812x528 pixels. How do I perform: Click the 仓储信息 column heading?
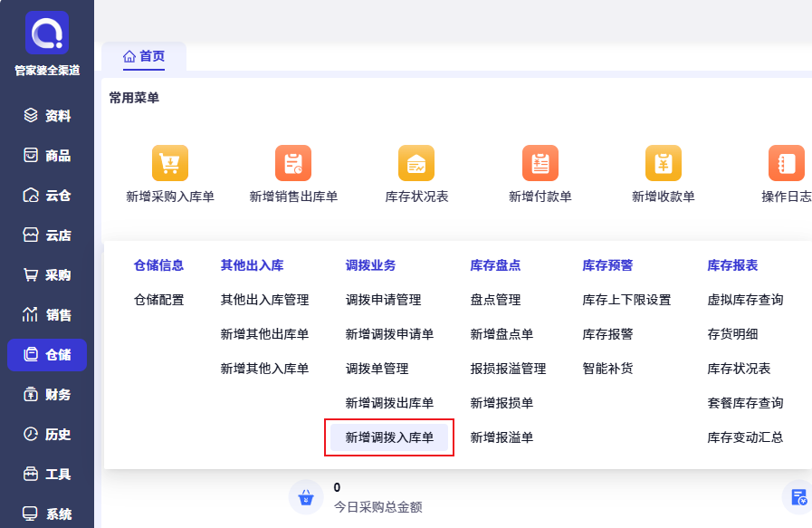159,266
